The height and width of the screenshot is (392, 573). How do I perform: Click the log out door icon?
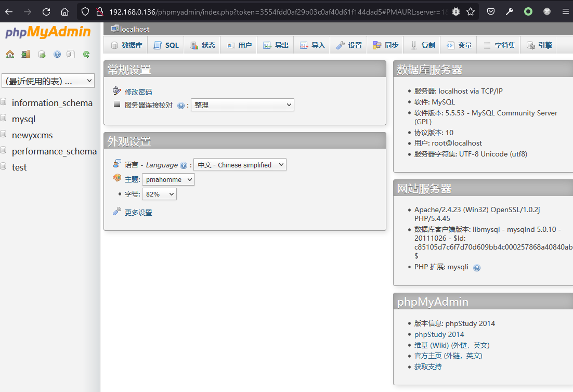25,55
